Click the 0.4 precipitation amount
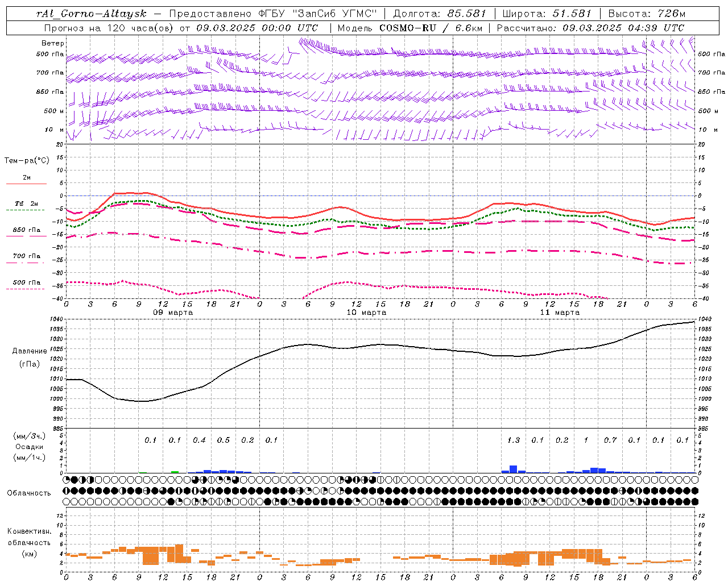 (x=199, y=440)
